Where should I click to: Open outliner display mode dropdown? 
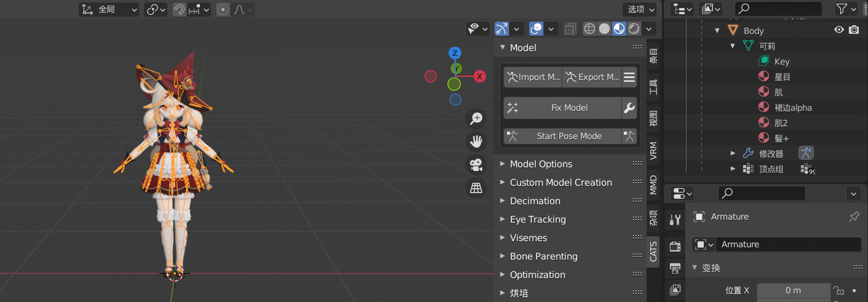pos(711,9)
